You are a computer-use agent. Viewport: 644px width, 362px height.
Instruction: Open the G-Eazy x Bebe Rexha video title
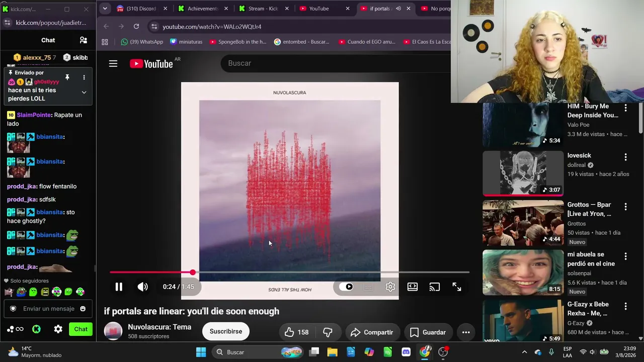point(588,309)
